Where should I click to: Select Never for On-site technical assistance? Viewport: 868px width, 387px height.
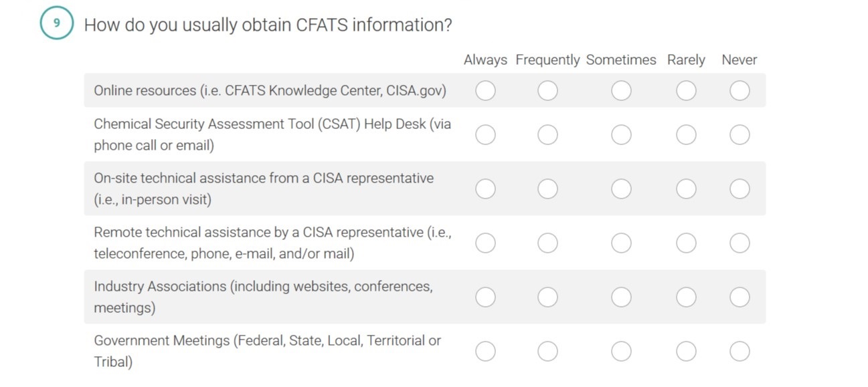(740, 189)
